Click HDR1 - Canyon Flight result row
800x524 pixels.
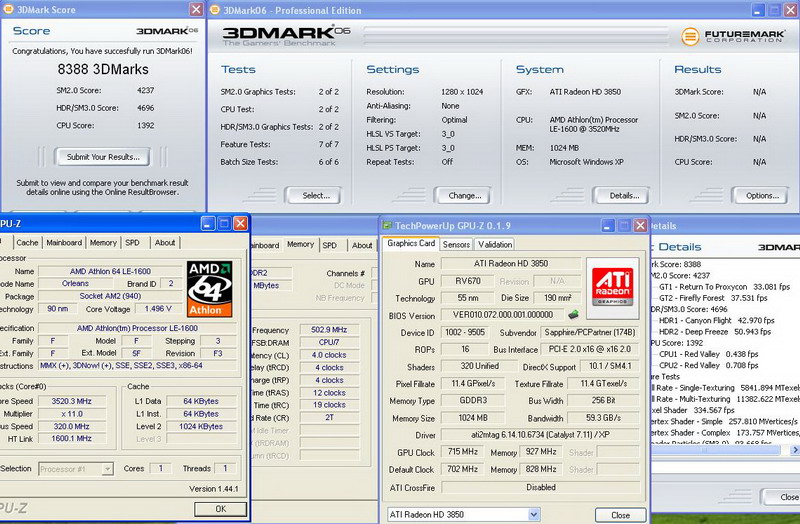coord(716,320)
